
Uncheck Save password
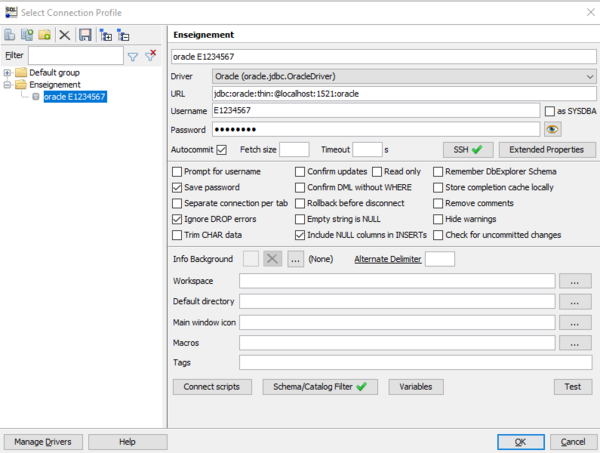pos(177,187)
